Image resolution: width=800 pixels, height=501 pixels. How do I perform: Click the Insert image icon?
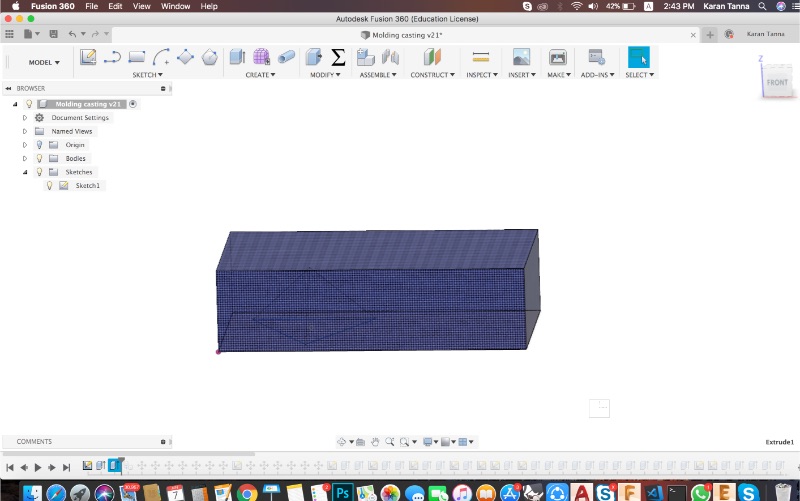pos(521,57)
